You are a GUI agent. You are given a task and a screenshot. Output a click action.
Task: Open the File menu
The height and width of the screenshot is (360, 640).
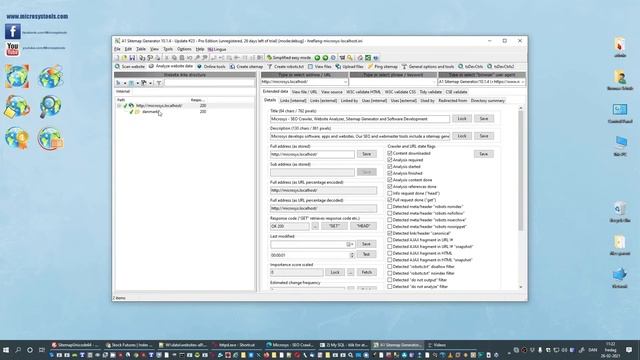(117, 49)
